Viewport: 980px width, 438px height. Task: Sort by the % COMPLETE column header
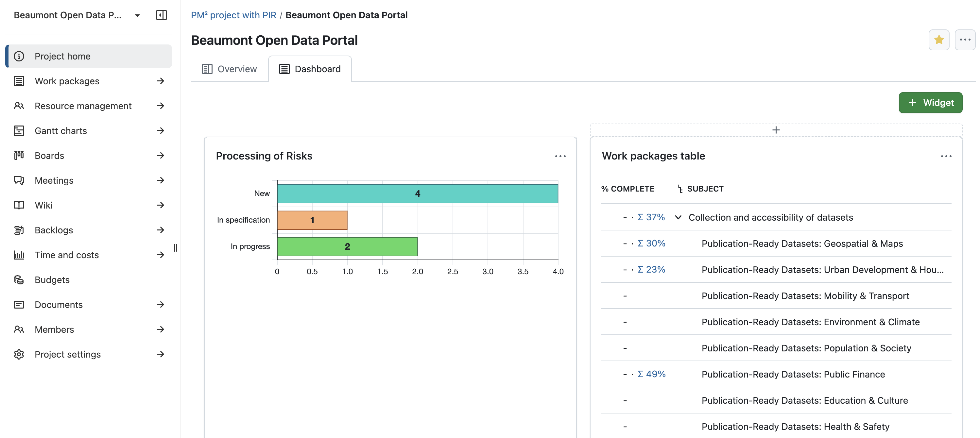[627, 189]
